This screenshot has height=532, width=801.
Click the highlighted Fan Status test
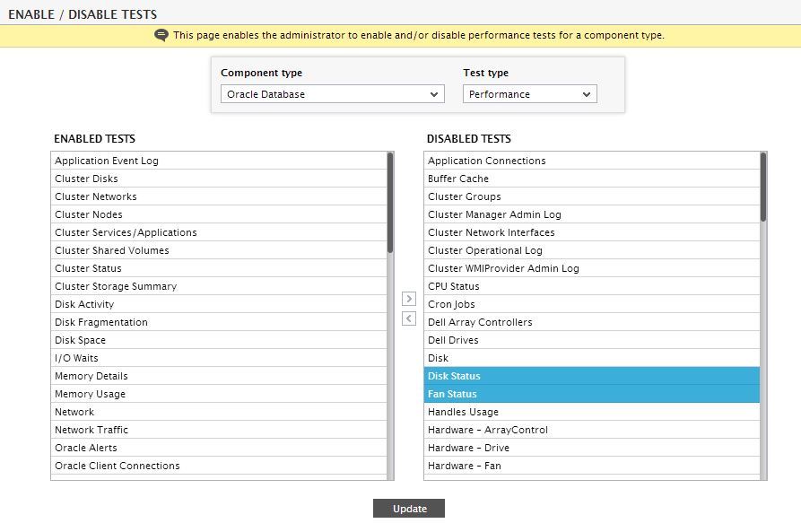tap(592, 394)
